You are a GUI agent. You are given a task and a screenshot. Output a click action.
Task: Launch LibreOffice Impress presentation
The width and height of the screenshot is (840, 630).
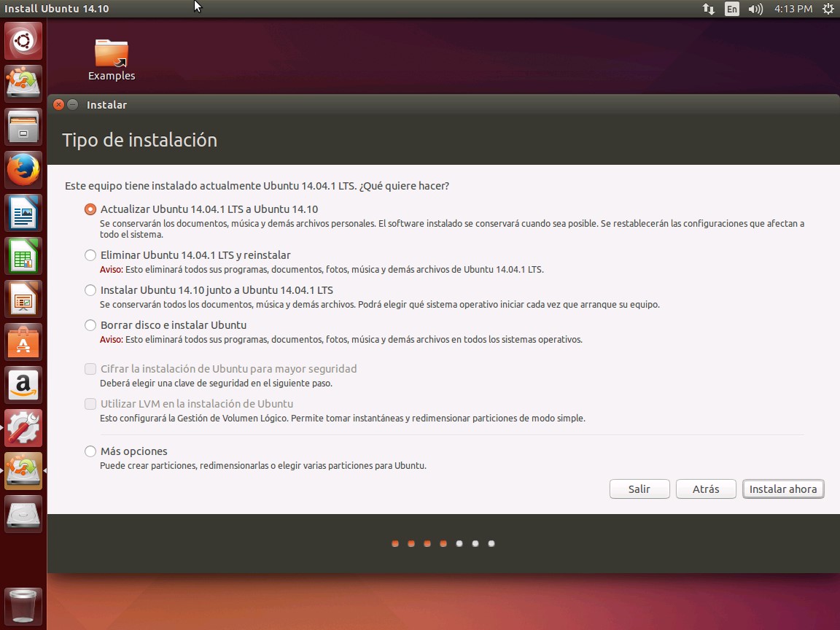point(23,299)
